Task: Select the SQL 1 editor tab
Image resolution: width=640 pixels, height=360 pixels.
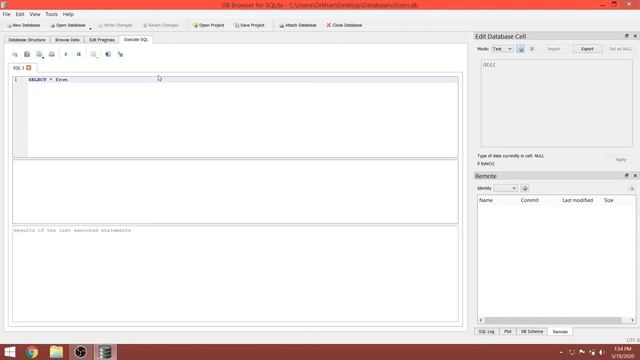Action: tap(19, 68)
